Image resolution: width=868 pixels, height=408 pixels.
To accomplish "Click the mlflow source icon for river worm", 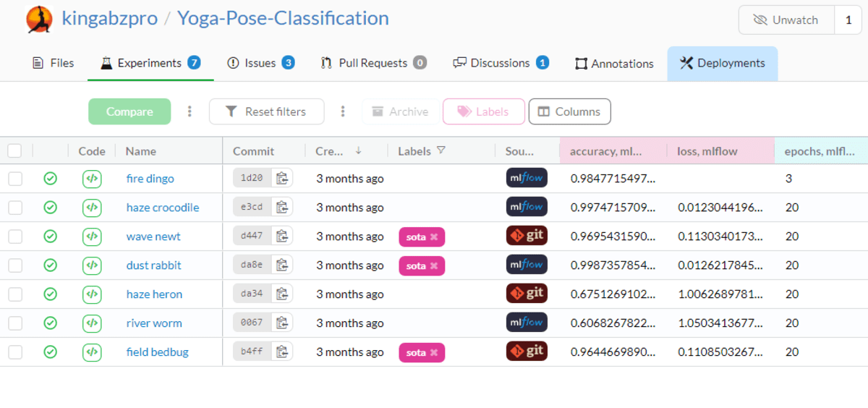I will click(527, 323).
